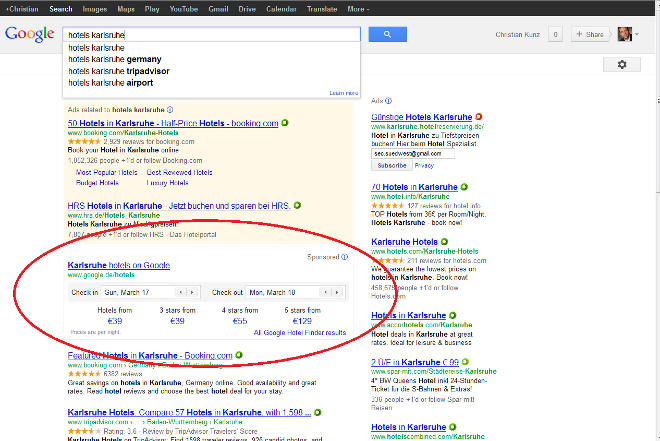The image size is (660, 441).
Task: Click green badge beside accorhotels Hotels in Karlsruhe
Action: coord(452,315)
